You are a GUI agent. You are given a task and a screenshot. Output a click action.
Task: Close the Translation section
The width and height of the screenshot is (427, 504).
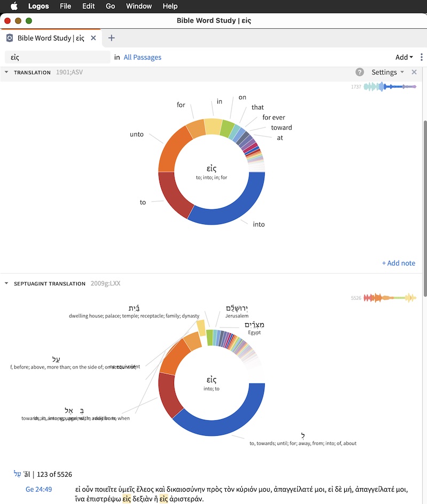[x=414, y=72]
